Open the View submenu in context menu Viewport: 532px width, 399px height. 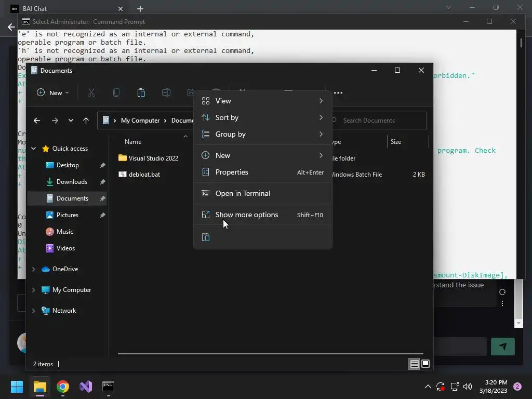click(262, 101)
